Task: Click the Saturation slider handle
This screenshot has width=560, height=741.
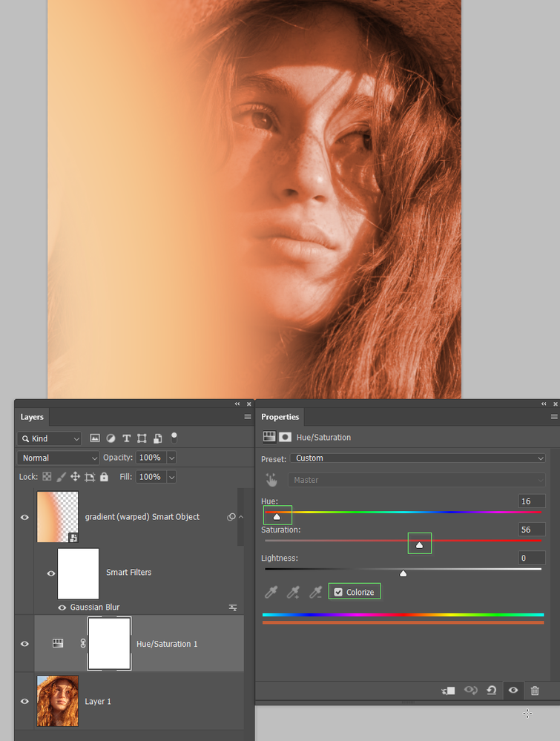Action: click(x=419, y=545)
